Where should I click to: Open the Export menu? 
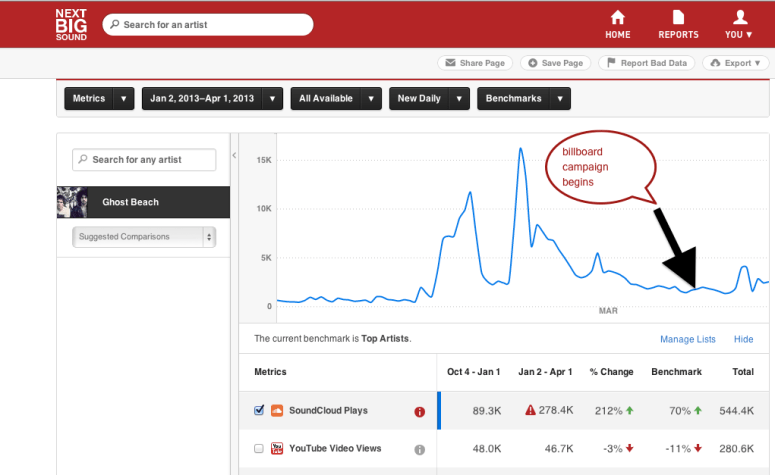point(737,63)
